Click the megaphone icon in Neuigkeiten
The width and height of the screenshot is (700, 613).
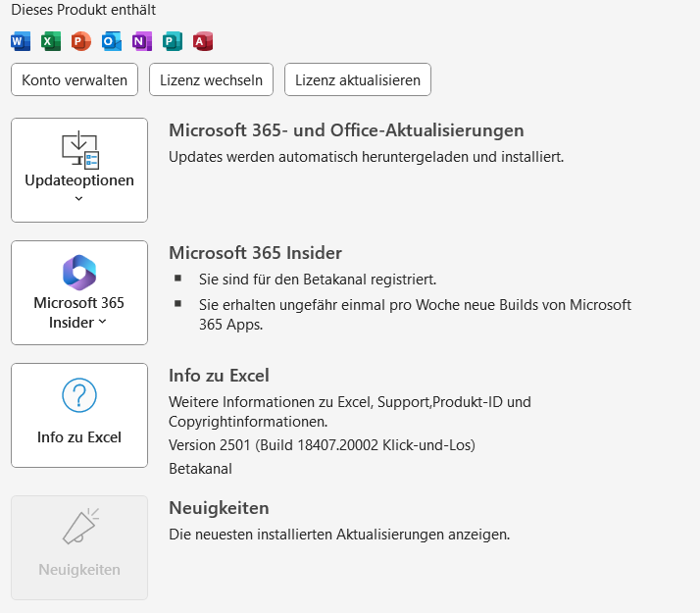point(80,526)
